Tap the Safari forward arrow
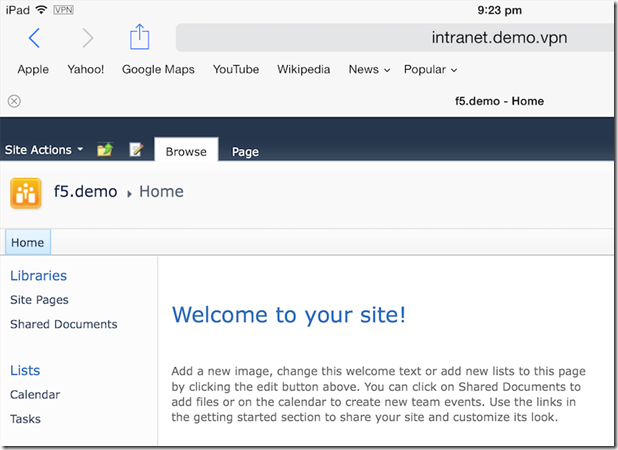Image resolution: width=618 pixels, height=450 pixels. (x=87, y=38)
